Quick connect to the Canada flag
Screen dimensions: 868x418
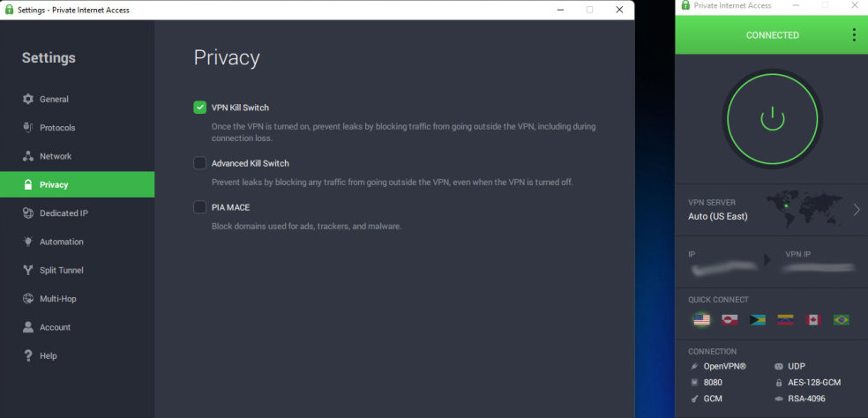coord(813,320)
